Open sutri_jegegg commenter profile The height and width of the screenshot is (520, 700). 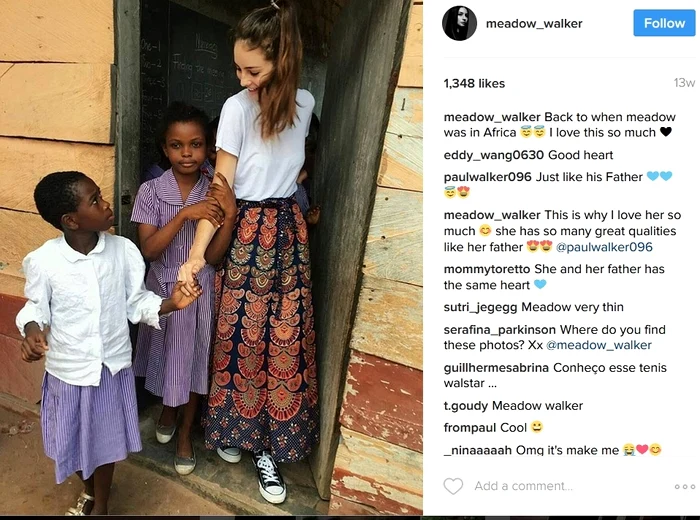pyautogui.click(x=480, y=308)
